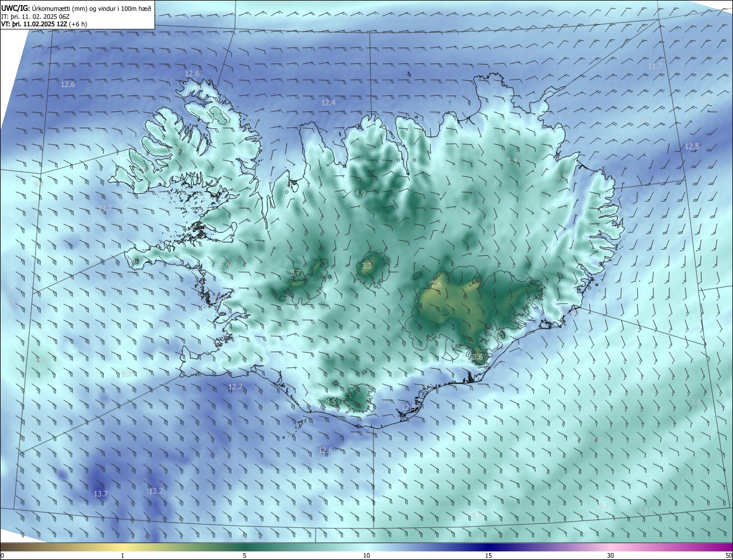Image resolution: width=733 pixels, height=560 pixels.
Task: Click the 7.9 value in the southeast corner
Action: [643, 509]
